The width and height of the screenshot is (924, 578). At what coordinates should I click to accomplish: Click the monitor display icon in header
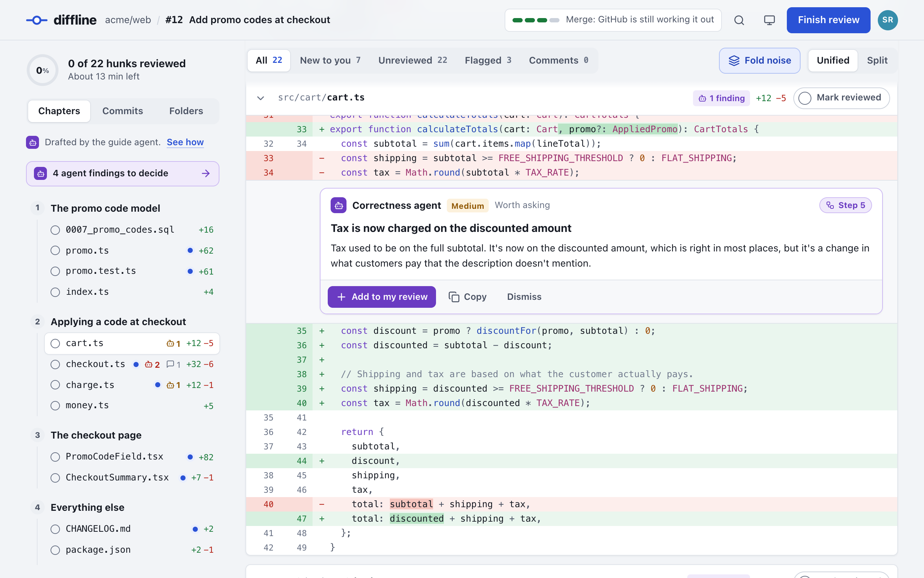770,20
